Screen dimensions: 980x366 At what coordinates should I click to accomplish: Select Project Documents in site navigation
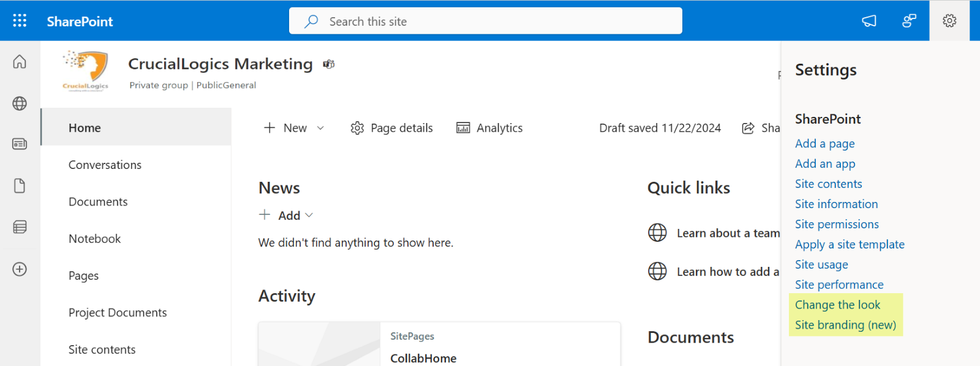[x=118, y=313]
